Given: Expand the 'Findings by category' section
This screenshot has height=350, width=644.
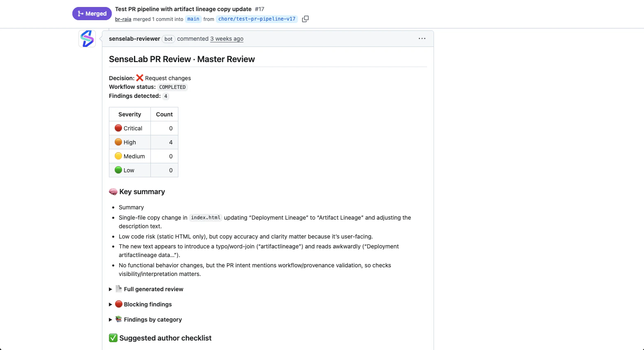Looking at the screenshot, I should (145, 320).
